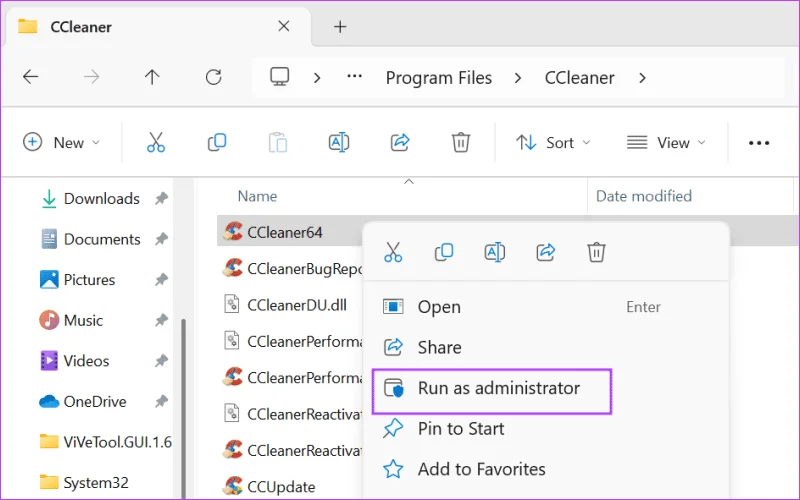Click the Rename icon in the context menu
Viewport: 800px width, 500px height.
click(494, 252)
